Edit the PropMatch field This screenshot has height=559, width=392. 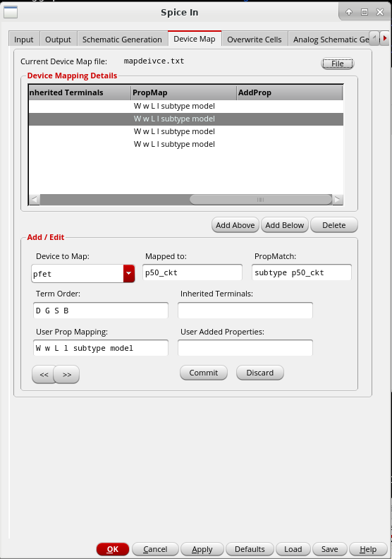coord(302,272)
